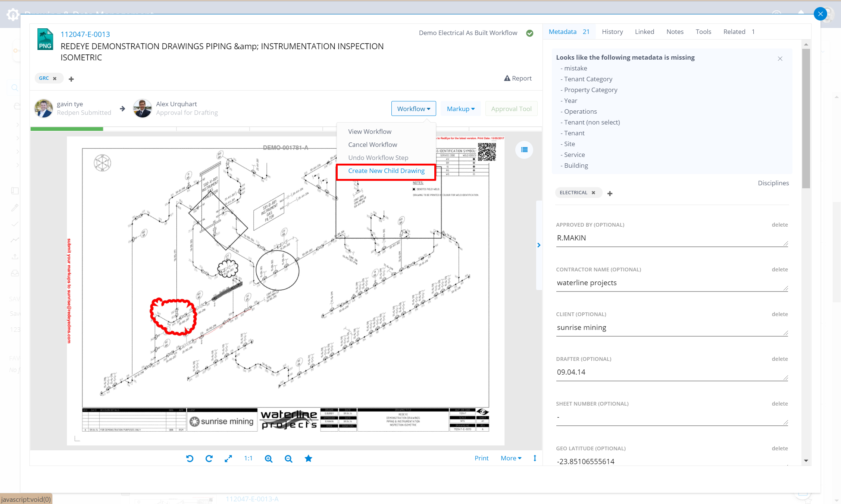Click the drawing title text
The height and width of the screenshot is (504, 841).
[x=222, y=52]
